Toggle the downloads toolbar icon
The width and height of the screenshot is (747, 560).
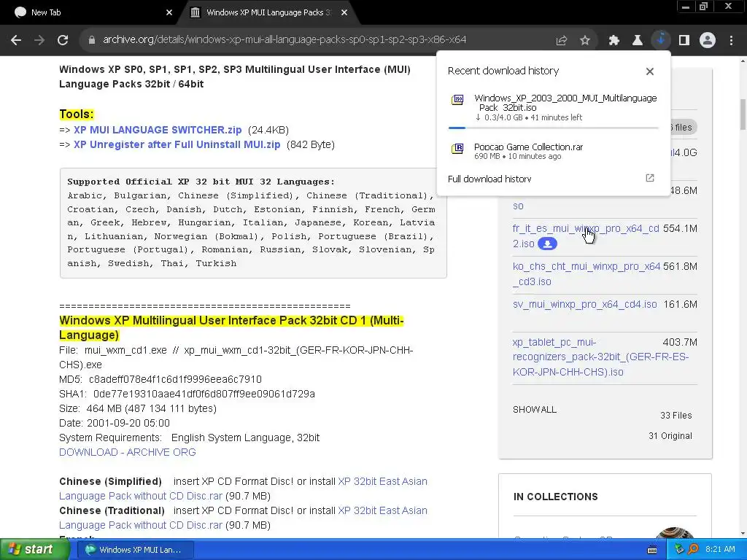[661, 40]
